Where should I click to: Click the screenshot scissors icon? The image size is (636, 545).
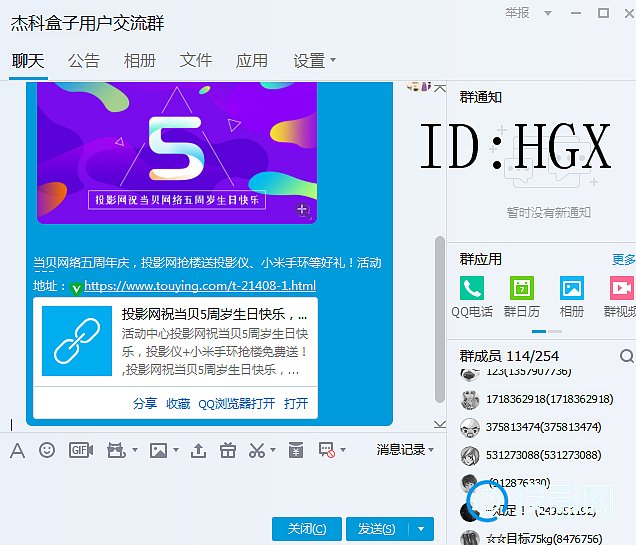[257, 450]
